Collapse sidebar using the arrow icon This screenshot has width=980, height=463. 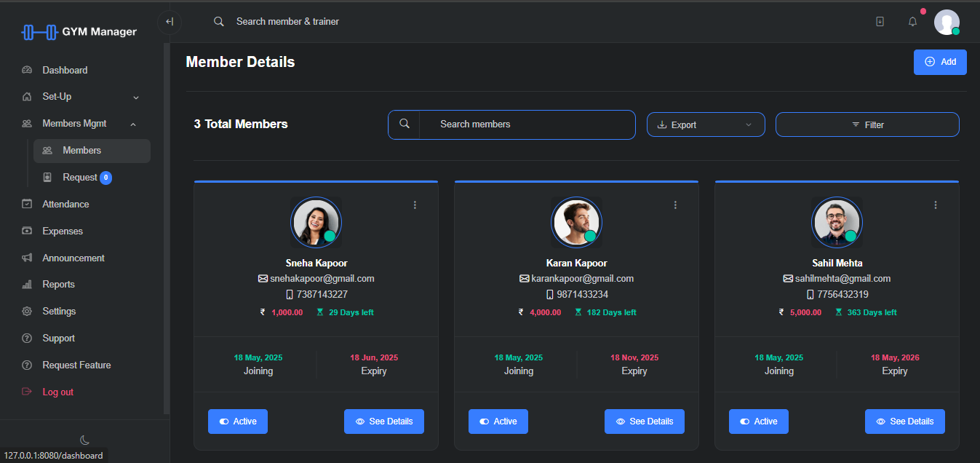(x=169, y=22)
